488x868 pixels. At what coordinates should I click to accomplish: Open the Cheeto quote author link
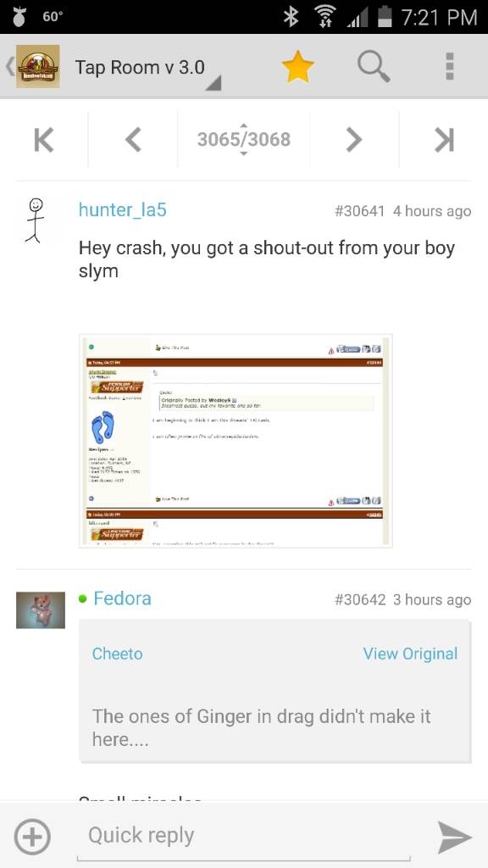[117, 654]
